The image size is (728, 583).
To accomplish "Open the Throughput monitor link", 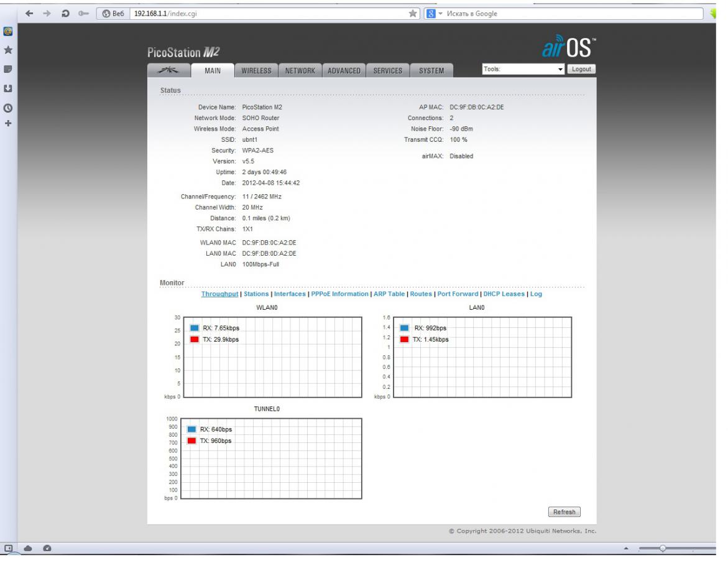I will click(219, 294).
